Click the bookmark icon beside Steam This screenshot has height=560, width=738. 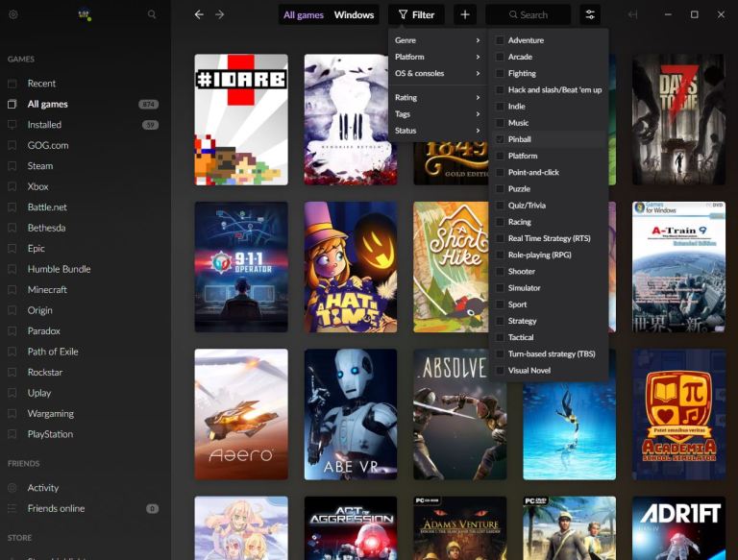(12, 166)
